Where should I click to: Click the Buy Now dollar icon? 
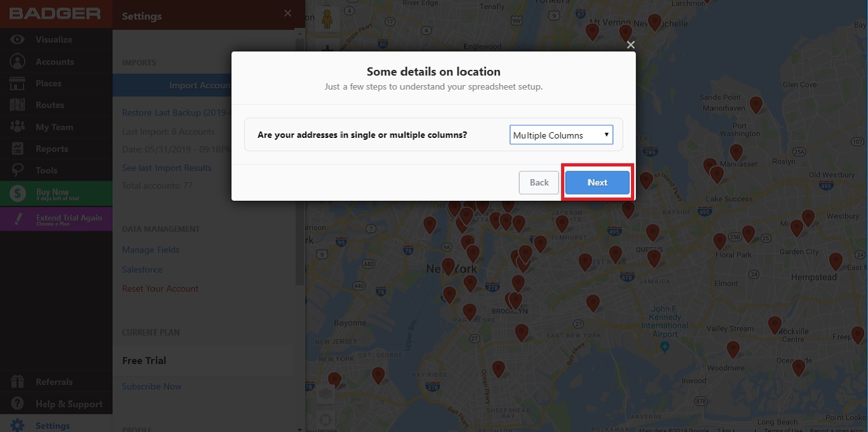[x=18, y=194]
